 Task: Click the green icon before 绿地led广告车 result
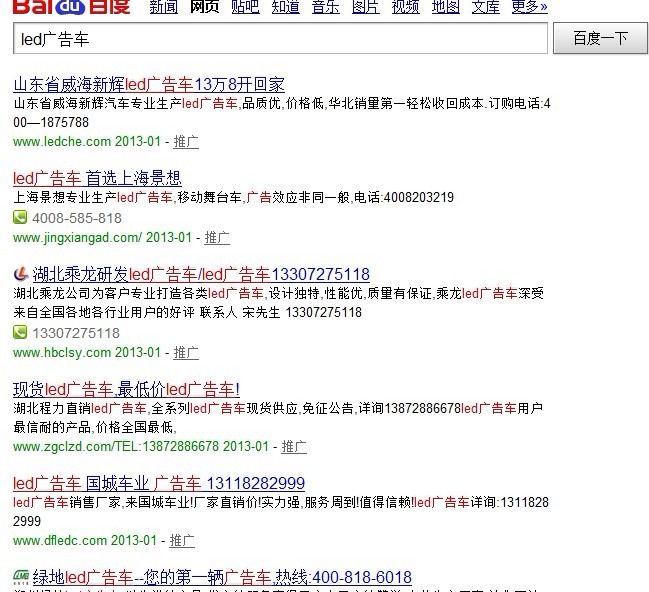click(20, 577)
